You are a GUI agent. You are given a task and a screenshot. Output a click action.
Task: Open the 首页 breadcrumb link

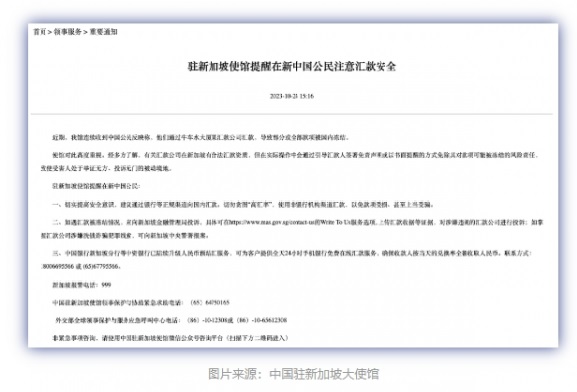[x=39, y=32]
